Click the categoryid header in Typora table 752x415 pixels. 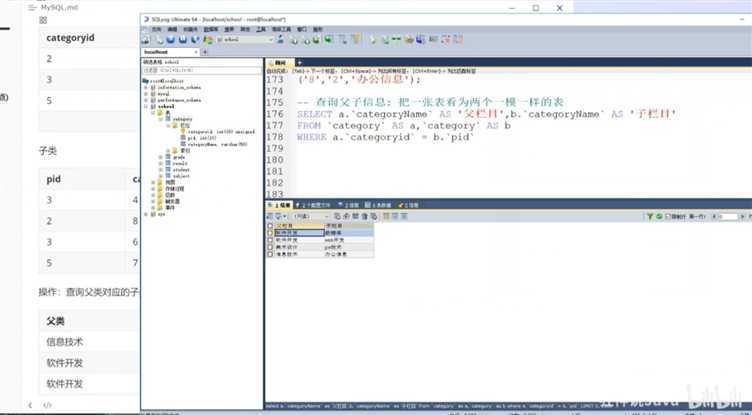tap(70, 38)
